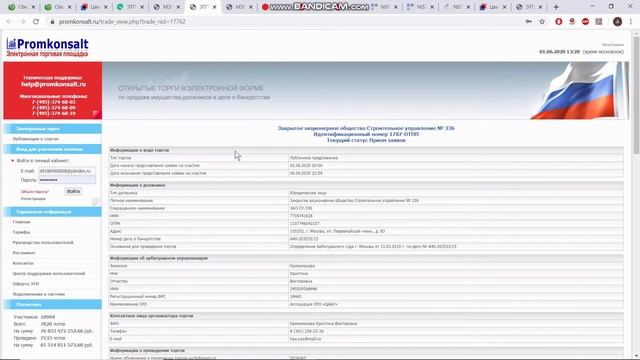
Task: Click the browser back arrow
Action: (9, 22)
